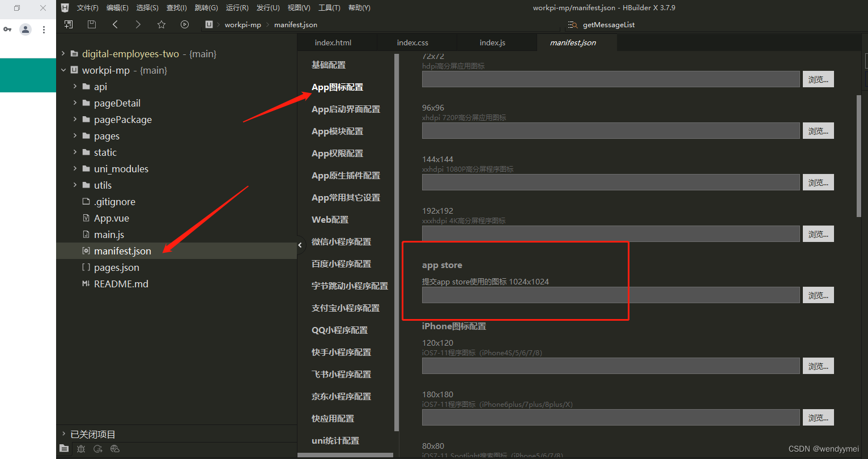The height and width of the screenshot is (459, 868).
Task: Click 浏览 for the 120x120 iPhone icon
Action: [x=818, y=366]
